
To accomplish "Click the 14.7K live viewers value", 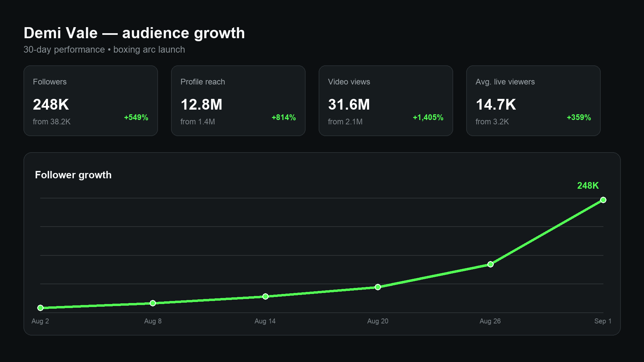I will (x=496, y=104).
